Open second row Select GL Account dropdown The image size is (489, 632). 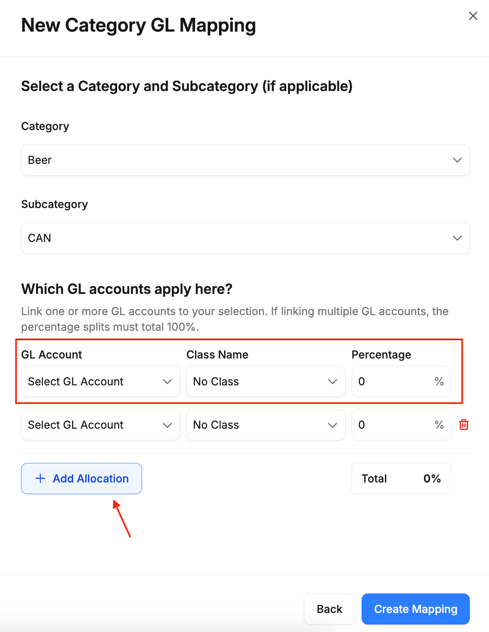coord(100,425)
